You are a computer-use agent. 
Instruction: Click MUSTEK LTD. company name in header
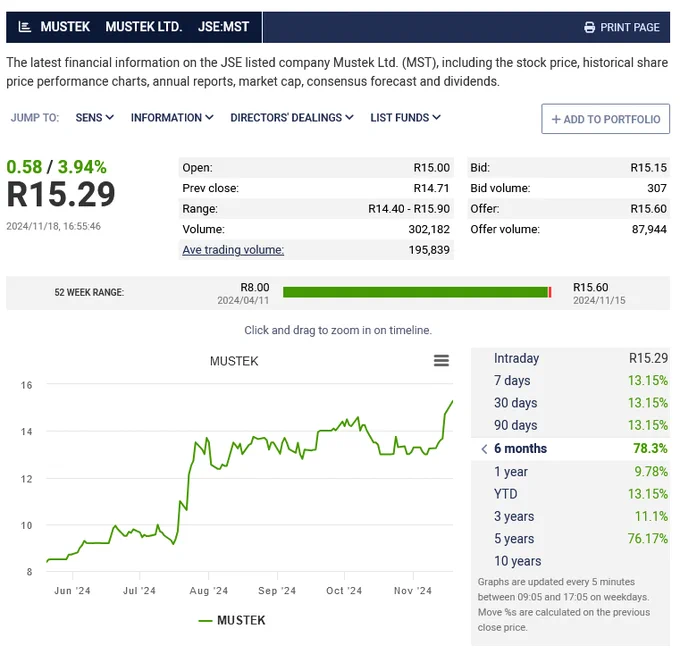click(144, 27)
